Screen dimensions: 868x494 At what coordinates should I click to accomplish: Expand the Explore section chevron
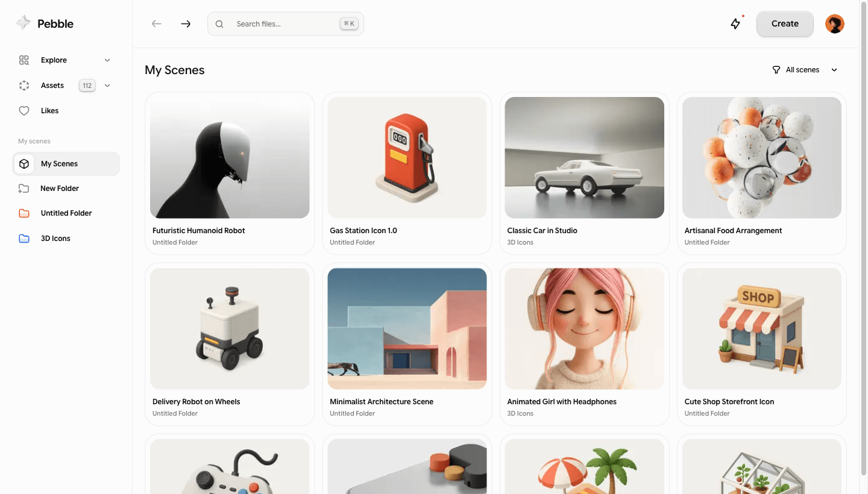107,60
